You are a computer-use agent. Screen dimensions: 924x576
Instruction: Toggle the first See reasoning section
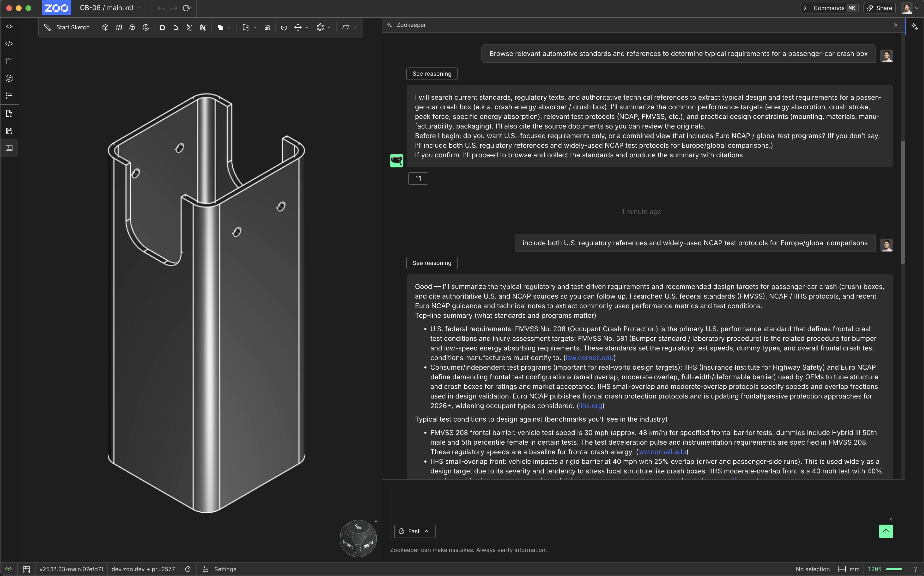click(432, 74)
